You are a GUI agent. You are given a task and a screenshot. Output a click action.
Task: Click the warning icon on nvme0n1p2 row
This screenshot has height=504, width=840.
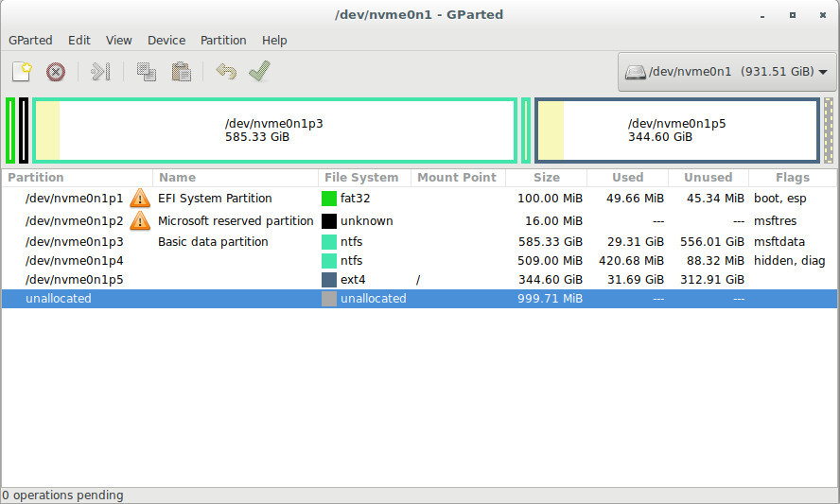140,220
